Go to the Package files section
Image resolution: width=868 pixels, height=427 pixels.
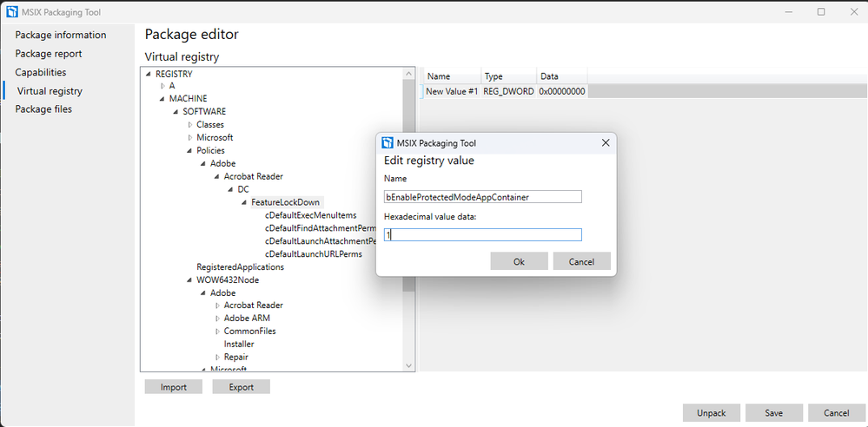[43, 109]
